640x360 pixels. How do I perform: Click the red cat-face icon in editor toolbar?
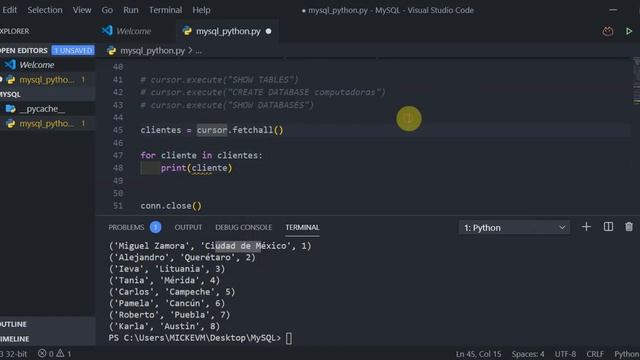pos(608,31)
